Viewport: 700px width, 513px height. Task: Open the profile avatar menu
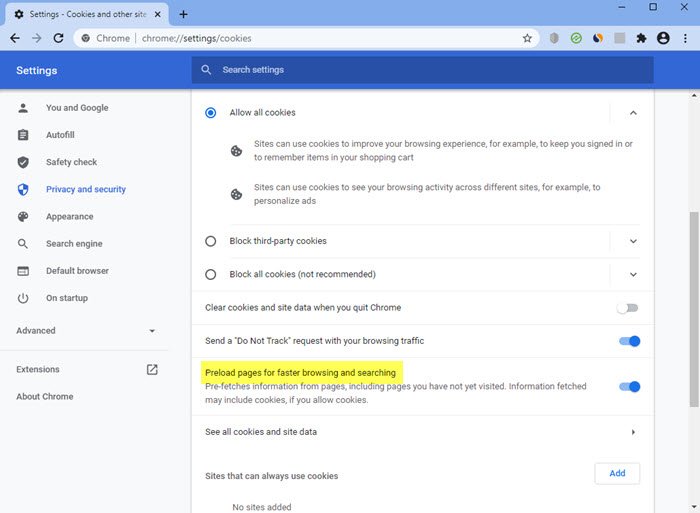point(663,38)
